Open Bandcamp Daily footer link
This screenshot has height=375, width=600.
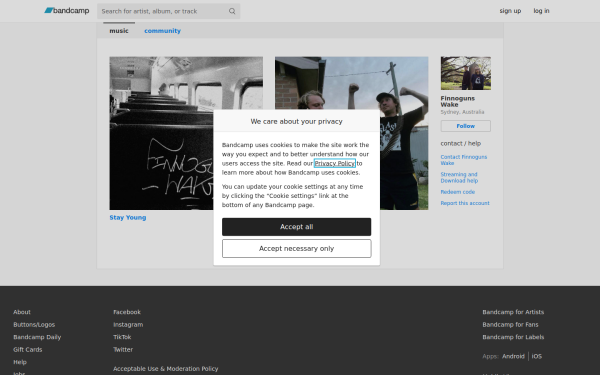click(x=37, y=337)
